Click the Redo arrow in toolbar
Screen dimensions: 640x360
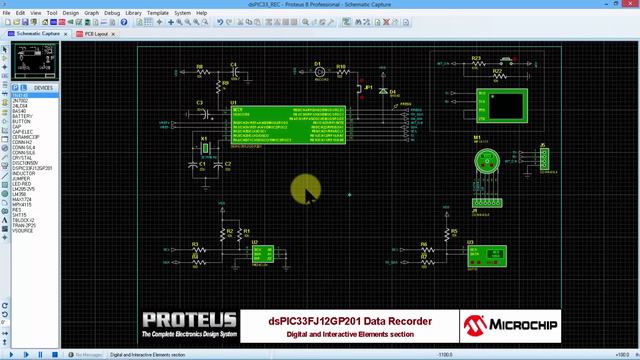point(229,22)
